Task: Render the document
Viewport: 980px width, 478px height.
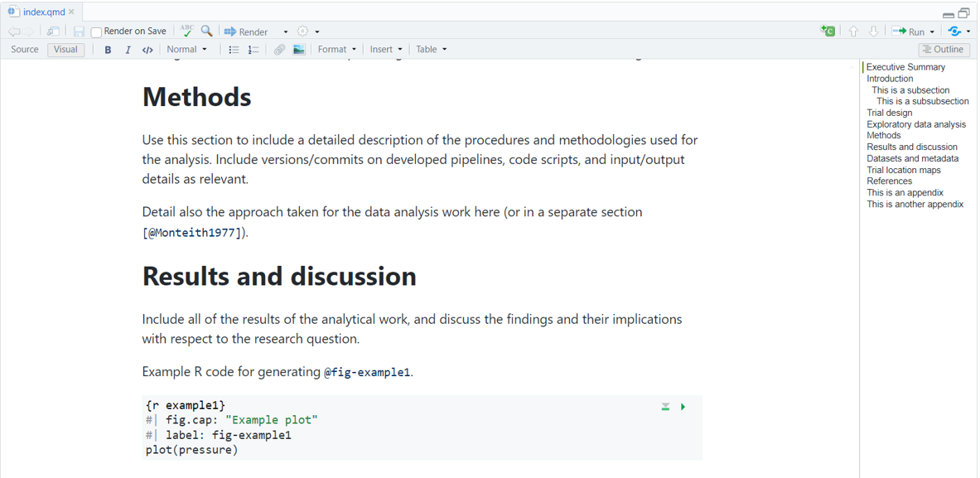Action: point(246,31)
